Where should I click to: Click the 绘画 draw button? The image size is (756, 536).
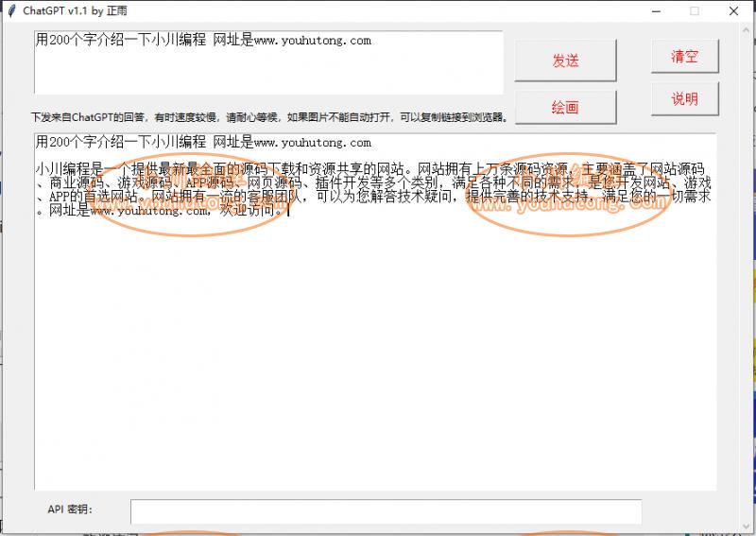565,107
